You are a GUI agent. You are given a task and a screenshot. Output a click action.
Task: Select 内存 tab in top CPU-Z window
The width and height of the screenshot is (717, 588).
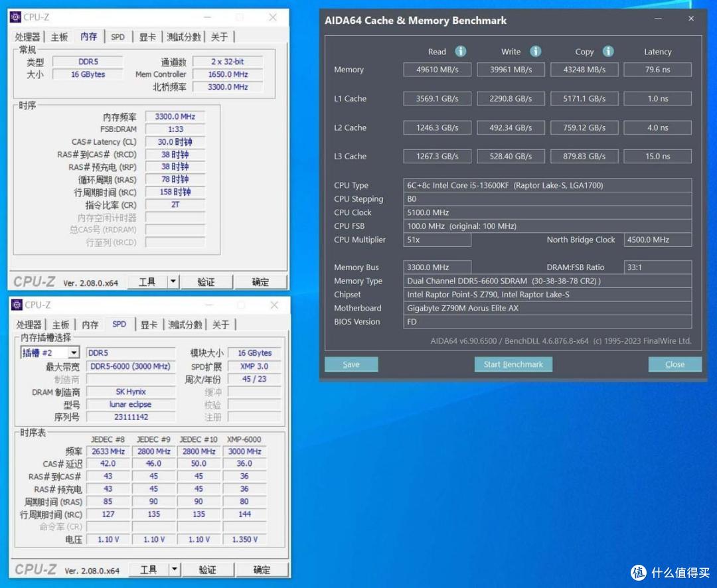tap(89, 37)
